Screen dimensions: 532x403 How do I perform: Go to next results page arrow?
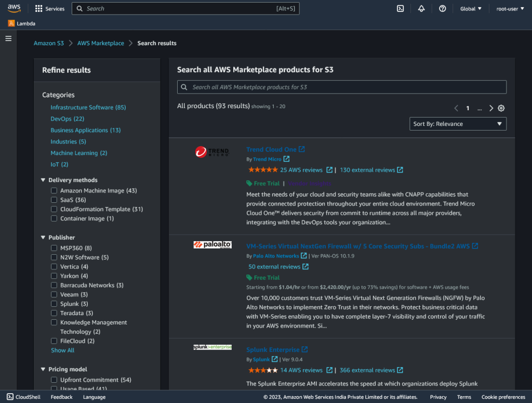(x=490, y=108)
